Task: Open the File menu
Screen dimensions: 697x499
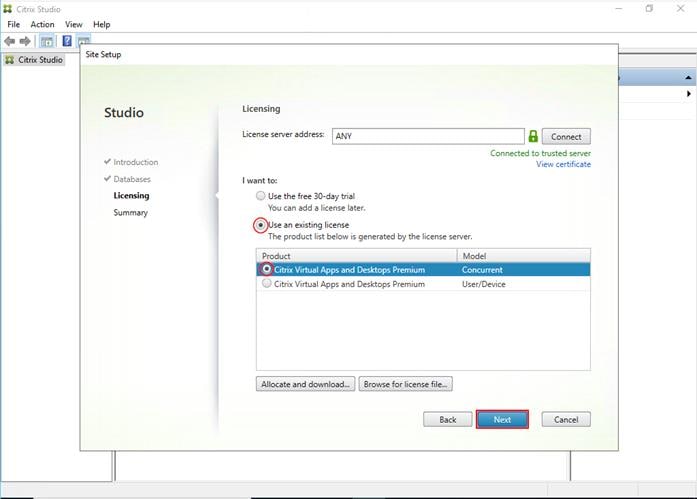Action: coord(13,24)
